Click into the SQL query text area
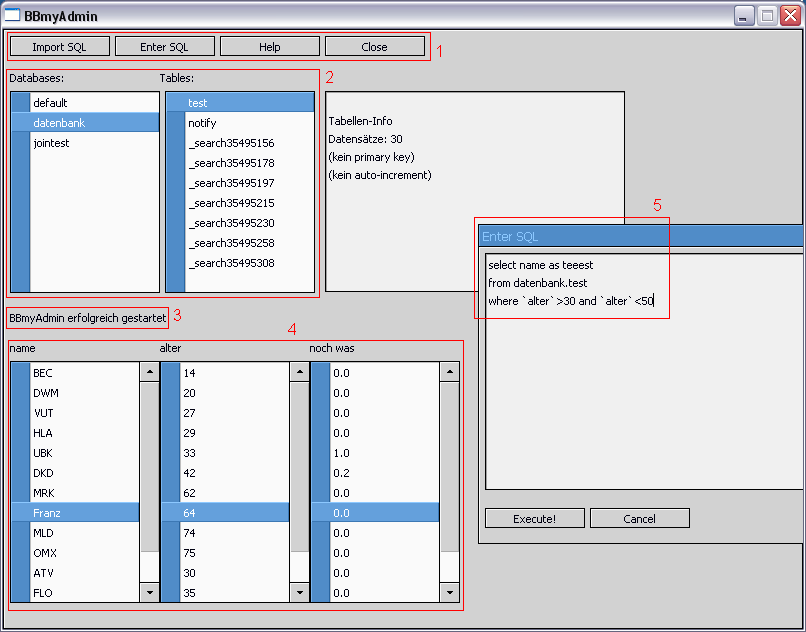806x632 pixels. point(640,400)
